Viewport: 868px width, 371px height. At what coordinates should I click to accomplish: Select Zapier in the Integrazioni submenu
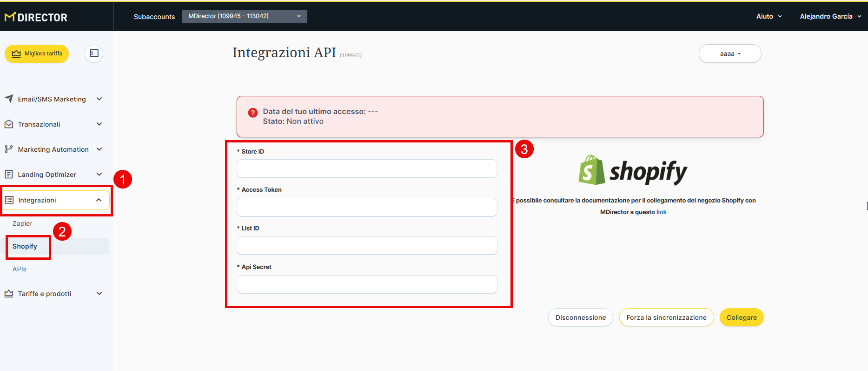pyautogui.click(x=22, y=223)
